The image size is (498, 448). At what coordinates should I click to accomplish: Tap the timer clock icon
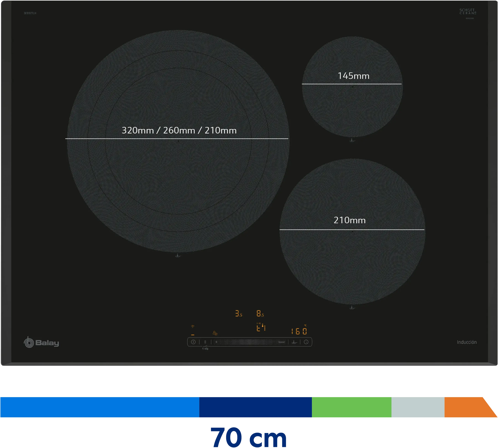pyautogui.click(x=306, y=342)
